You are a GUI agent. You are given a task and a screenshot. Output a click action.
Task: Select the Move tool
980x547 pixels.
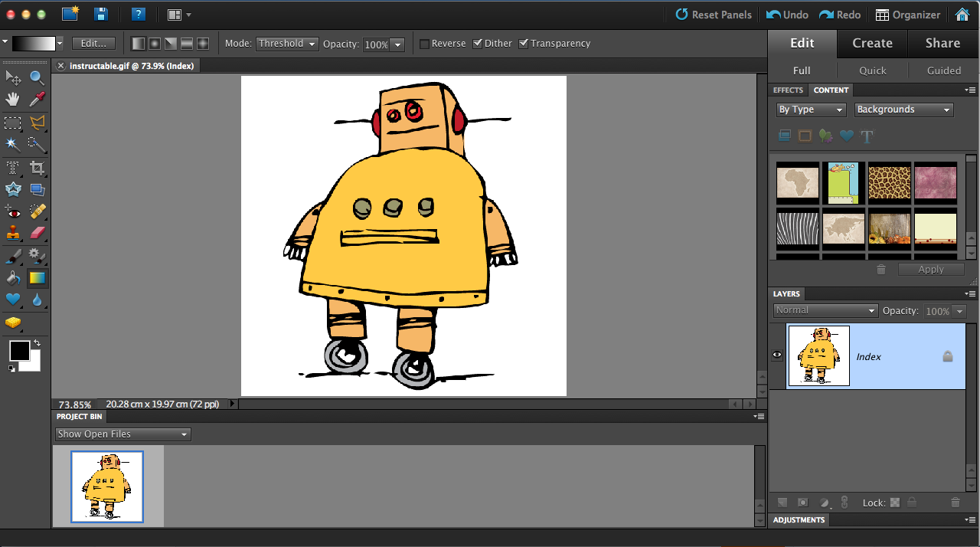tap(13, 77)
